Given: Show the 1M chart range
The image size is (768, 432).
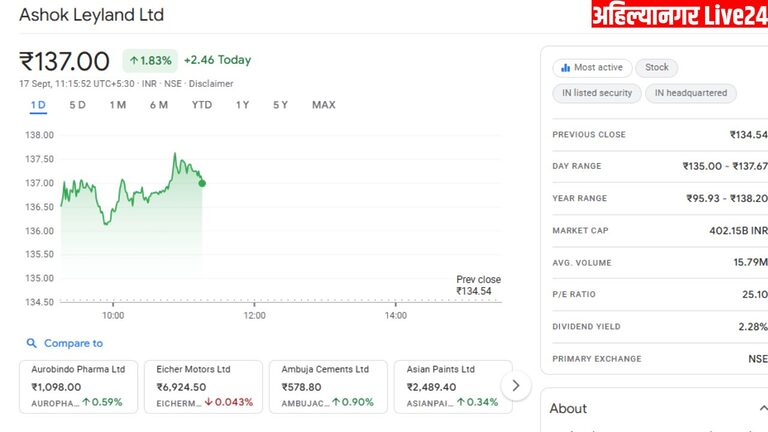Looking at the screenshot, I should pyautogui.click(x=118, y=105).
